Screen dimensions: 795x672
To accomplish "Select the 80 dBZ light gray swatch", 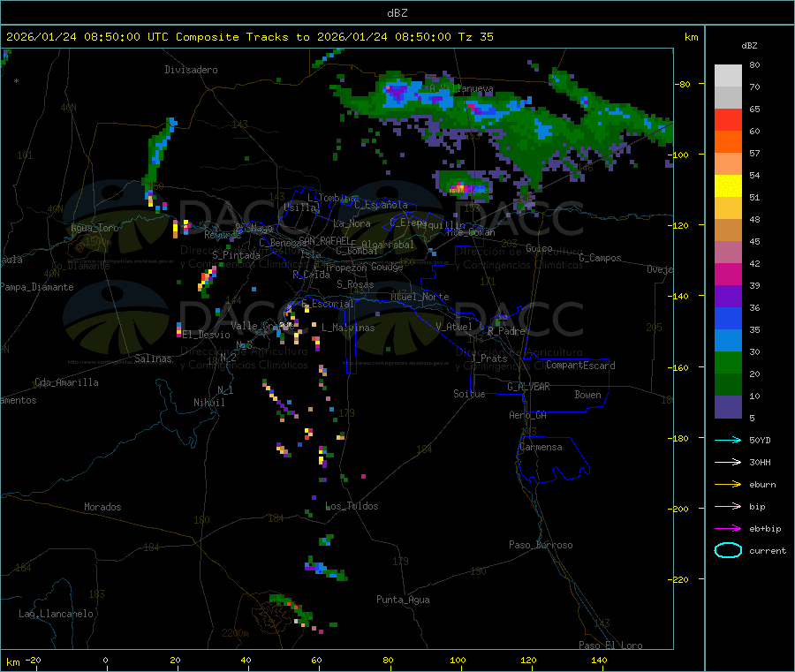I will (x=728, y=76).
